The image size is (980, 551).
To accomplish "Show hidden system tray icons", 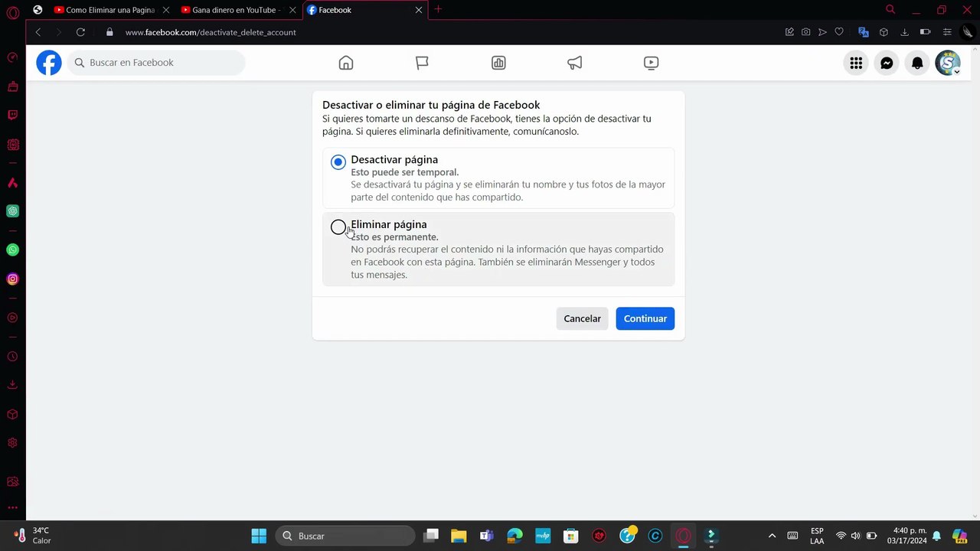I will pyautogui.click(x=772, y=536).
